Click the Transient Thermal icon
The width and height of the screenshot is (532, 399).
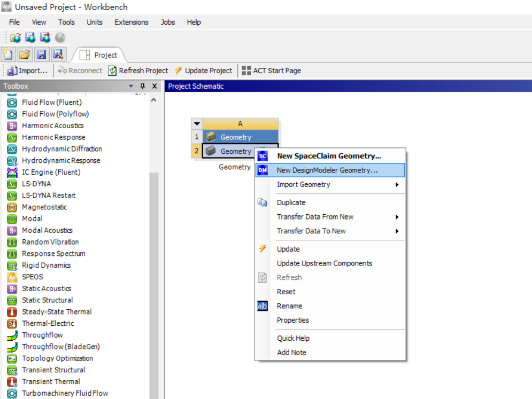12,382
